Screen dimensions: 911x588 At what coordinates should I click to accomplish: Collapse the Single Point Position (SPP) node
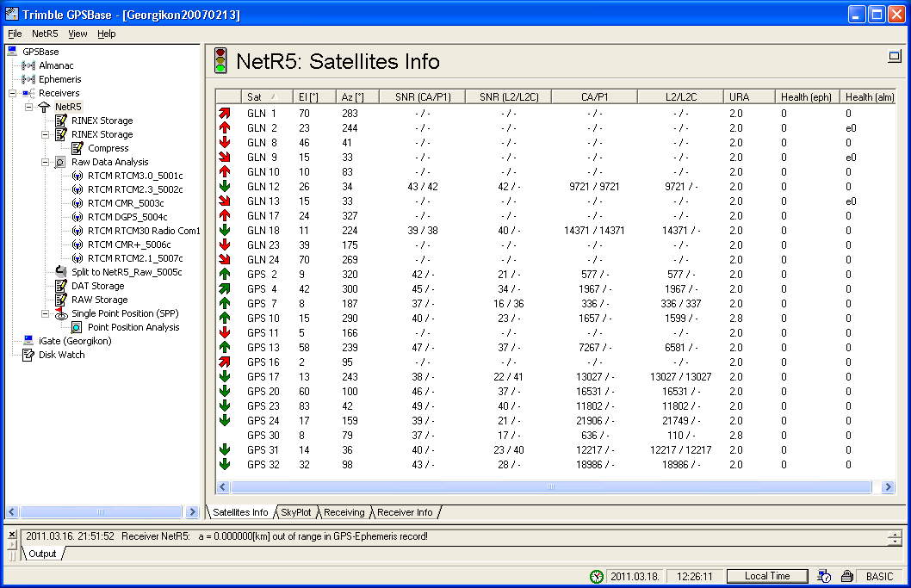tap(45, 313)
